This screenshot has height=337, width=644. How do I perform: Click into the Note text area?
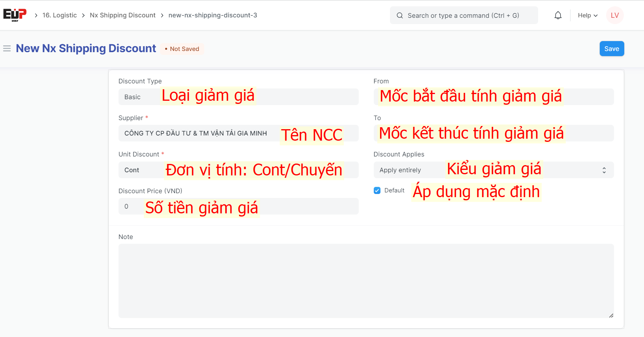click(366, 281)
